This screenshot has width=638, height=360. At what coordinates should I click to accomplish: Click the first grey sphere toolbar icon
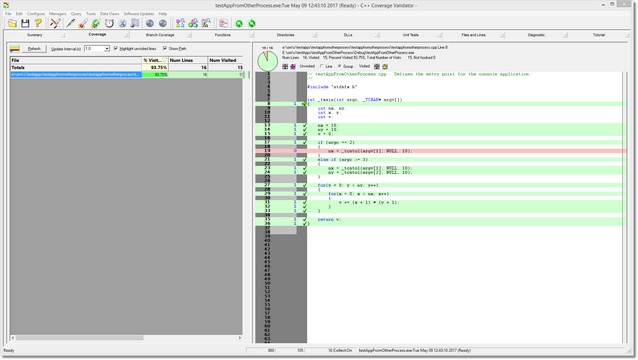[x=150, y=24]
